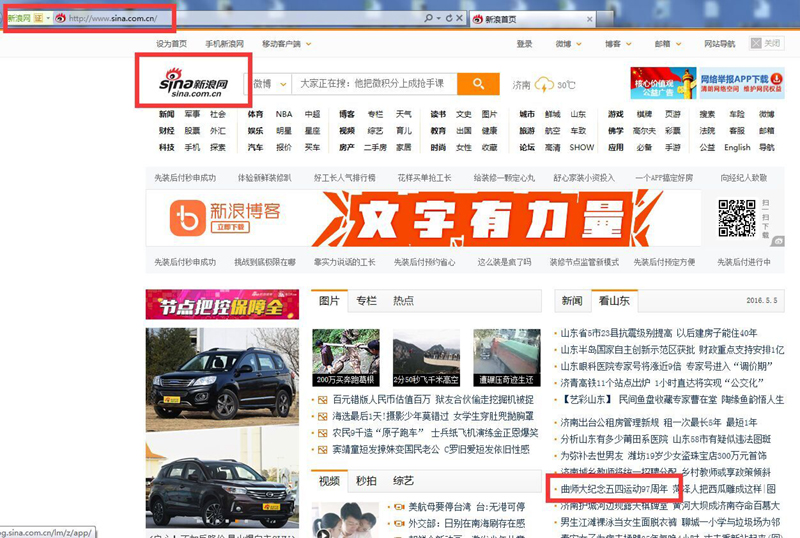Image resolution: width=800 pixels, height=538 pixels.
Task: Switch to the 秒拍 tab
Action: point(366,481)
